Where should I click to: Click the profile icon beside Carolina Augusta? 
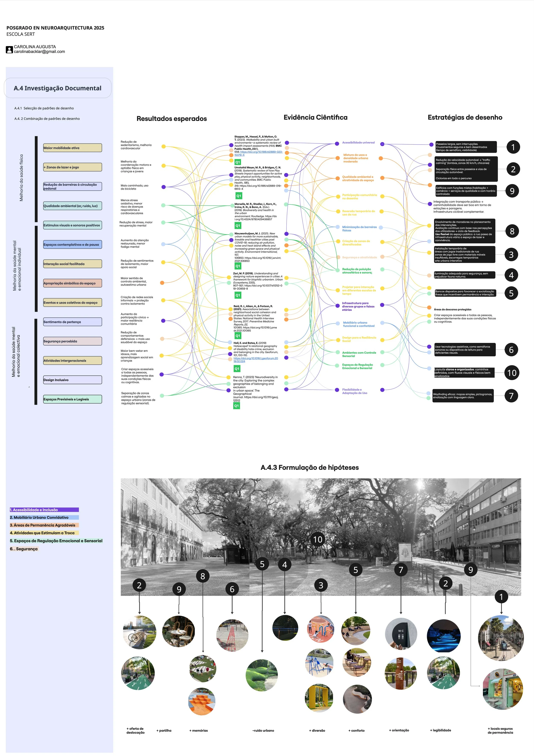[9, 50]
